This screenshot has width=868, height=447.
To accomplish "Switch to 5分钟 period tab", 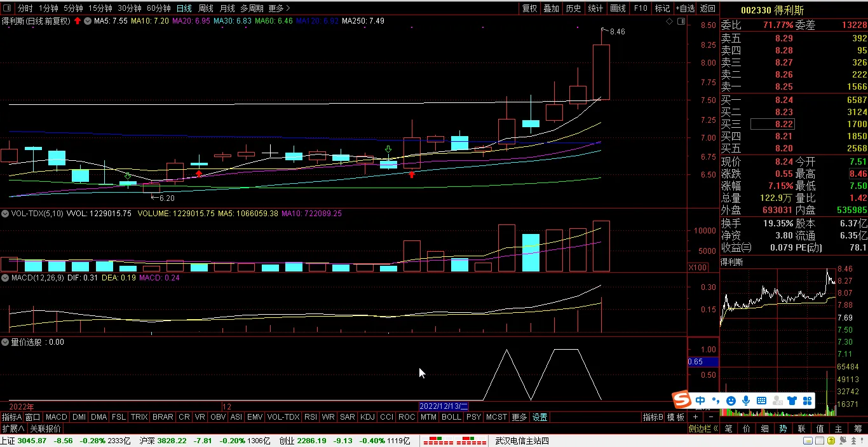I will (x=73, y=8).
